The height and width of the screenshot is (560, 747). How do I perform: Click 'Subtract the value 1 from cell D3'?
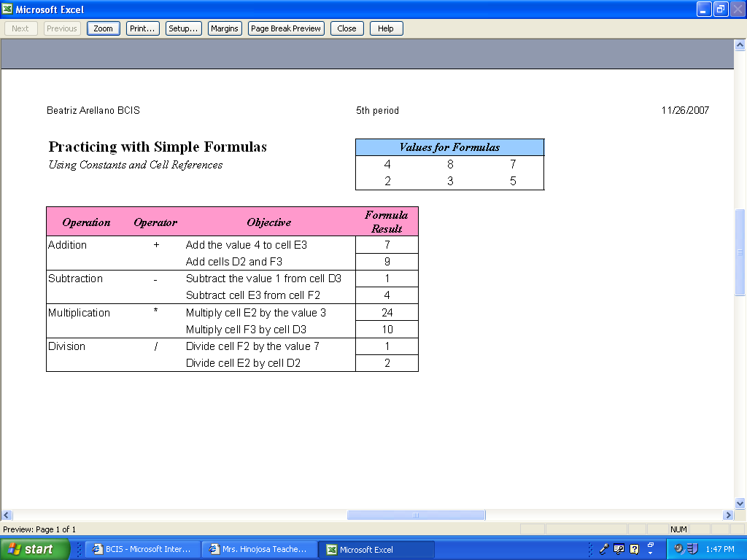pos(263,279)
